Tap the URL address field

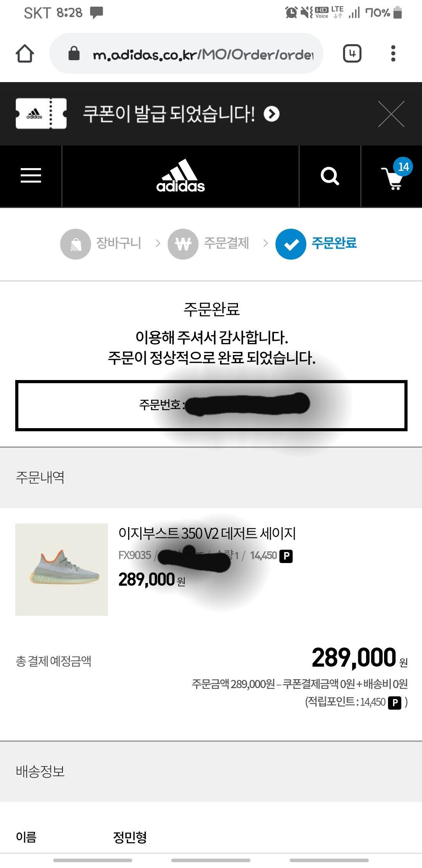(x=186, y=53)
